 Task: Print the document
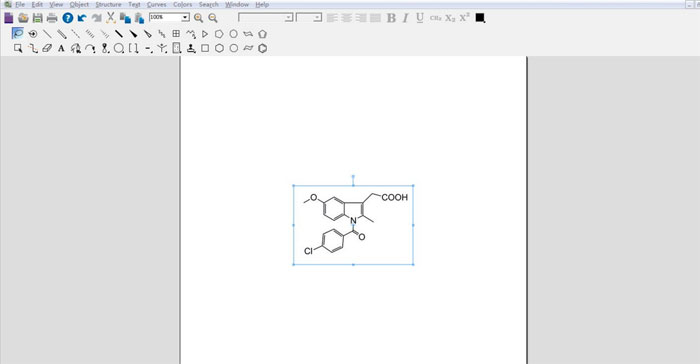pos(52,18)
